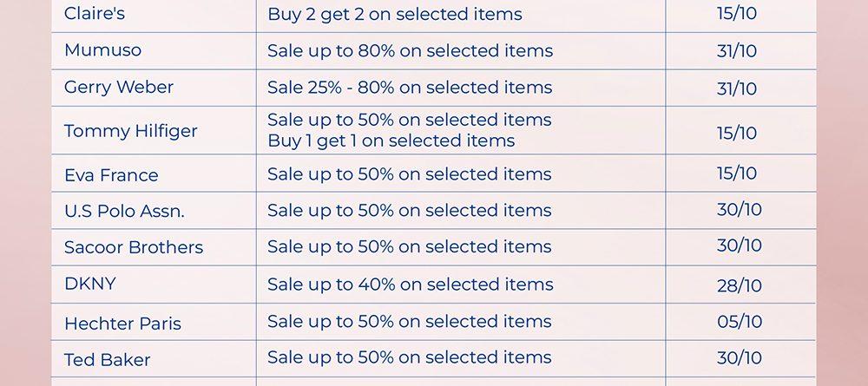Click the Sacoor Brothers brand name
The image size is (868, 386).
tap(134, 247)
